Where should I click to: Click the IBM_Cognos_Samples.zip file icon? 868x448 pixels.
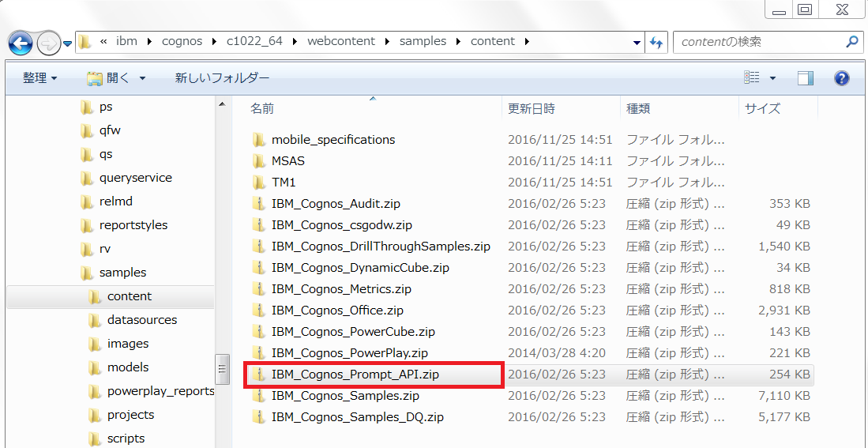tap(258, 396)
